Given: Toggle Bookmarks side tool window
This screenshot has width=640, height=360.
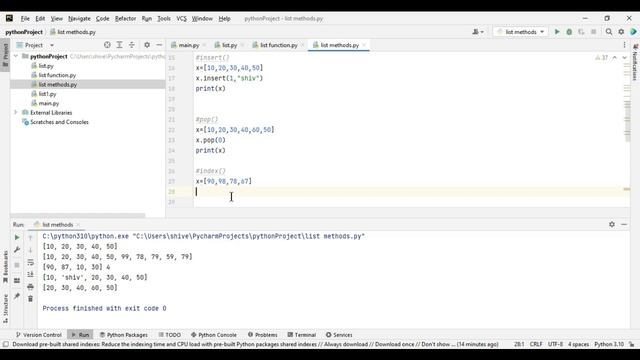Looking at the screenshot, I should pyautogui.click(x=5, y=267).
